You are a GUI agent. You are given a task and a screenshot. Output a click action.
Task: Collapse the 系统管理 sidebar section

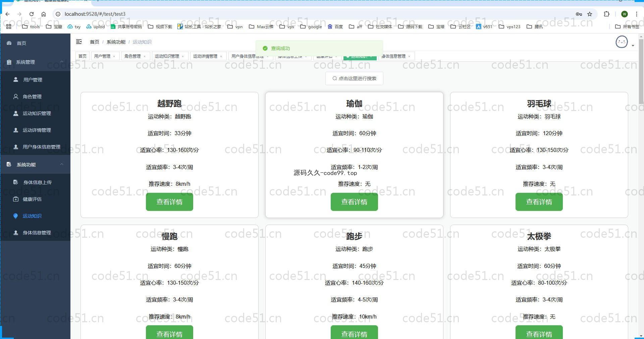click(x=35, y=62)
